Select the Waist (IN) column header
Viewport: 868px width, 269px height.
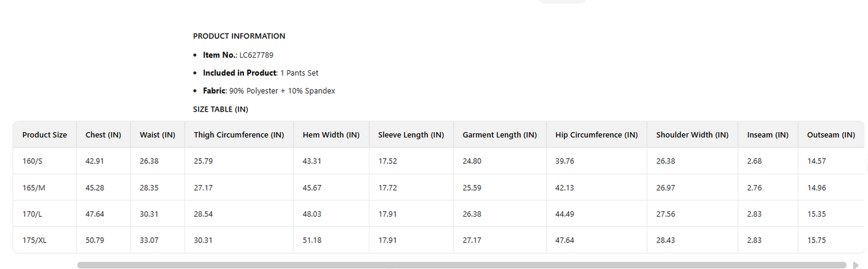pyautogui.click(x=157, y=135)
